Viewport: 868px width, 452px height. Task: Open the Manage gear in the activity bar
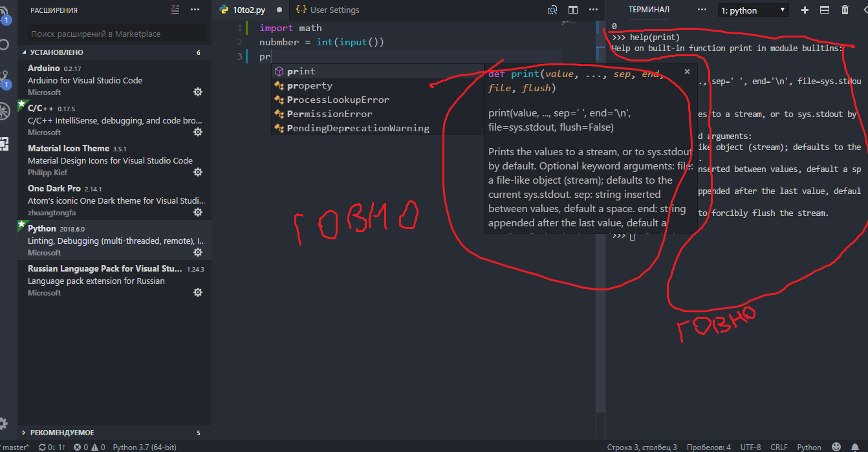[3, 424]
